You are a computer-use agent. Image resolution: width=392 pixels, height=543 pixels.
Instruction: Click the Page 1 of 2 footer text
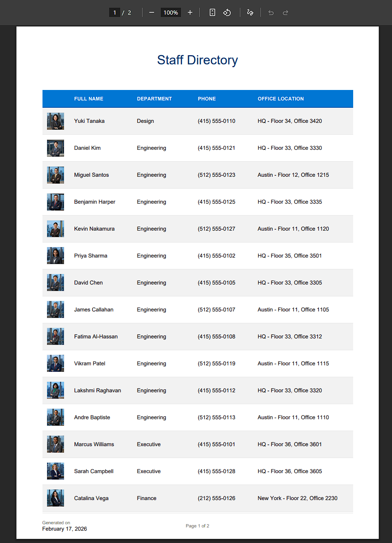[197, 526]
